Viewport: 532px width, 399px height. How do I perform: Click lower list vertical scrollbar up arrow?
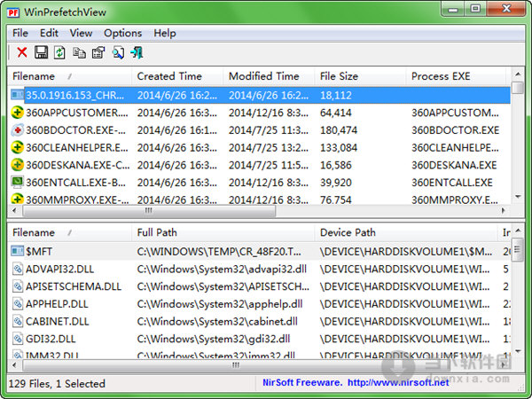tap(518, 231)
